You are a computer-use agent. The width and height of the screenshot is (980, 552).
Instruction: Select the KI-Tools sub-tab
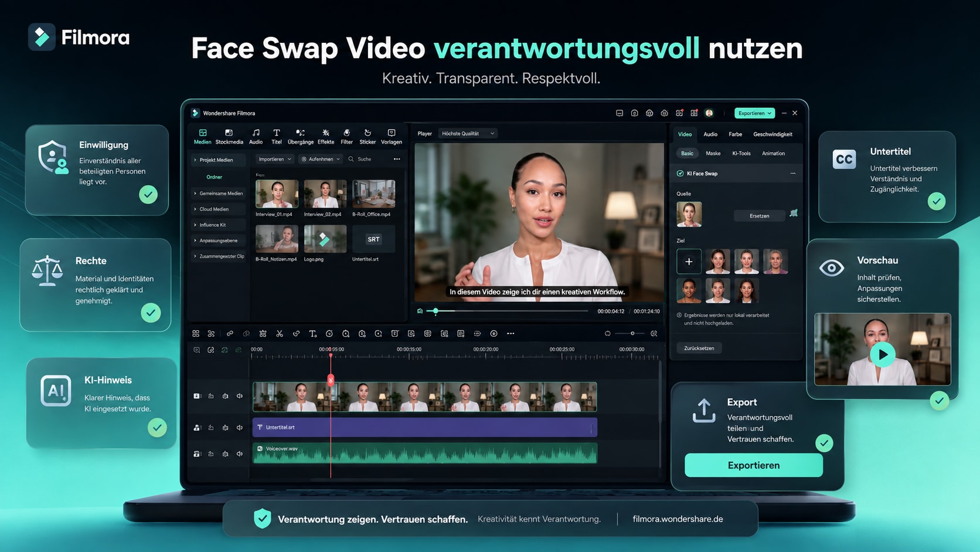(x=741, y=154)
